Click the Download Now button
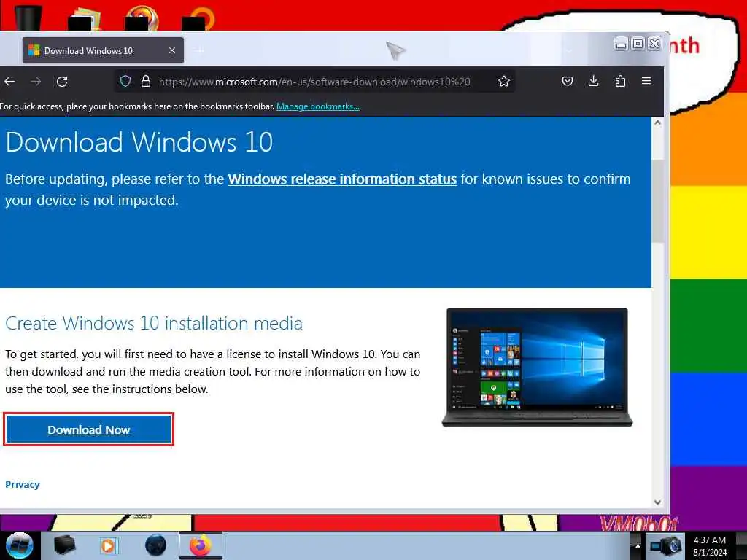 click(88, 429)
